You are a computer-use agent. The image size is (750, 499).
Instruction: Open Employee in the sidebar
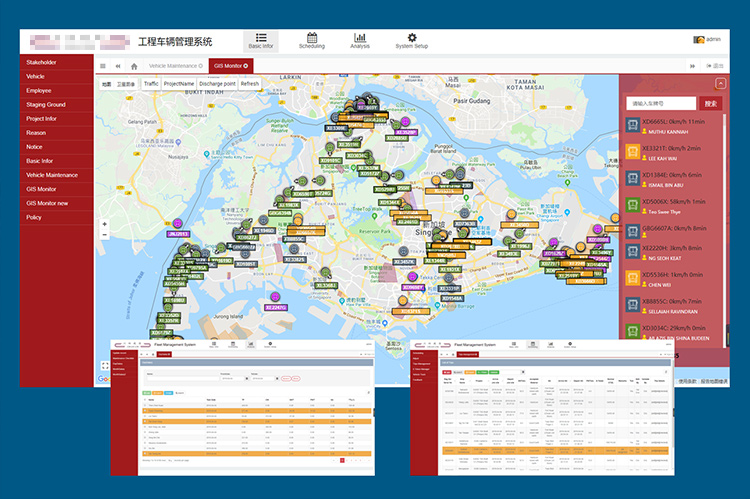coord(56,90)
